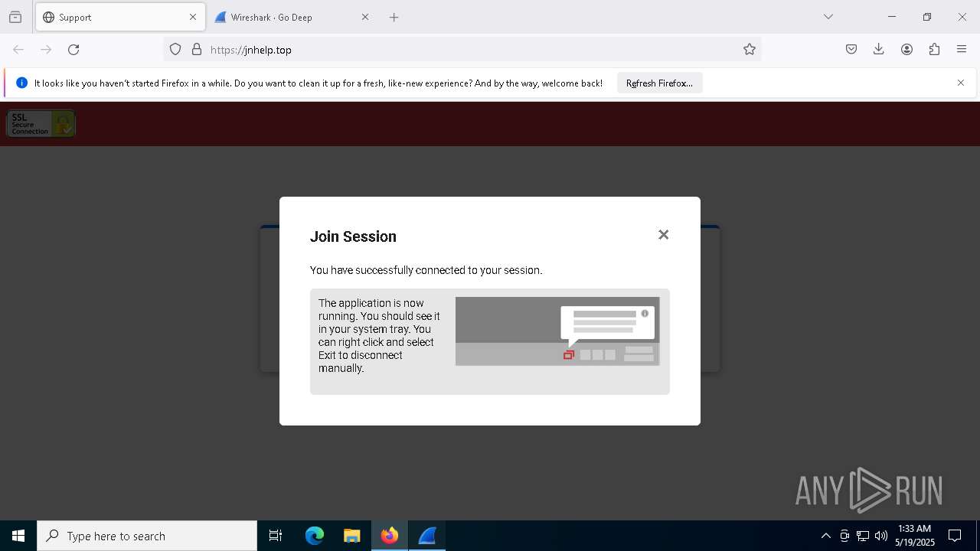
Task: Dismiss the Firefox refresh notification bar
Action: point(961,83)
